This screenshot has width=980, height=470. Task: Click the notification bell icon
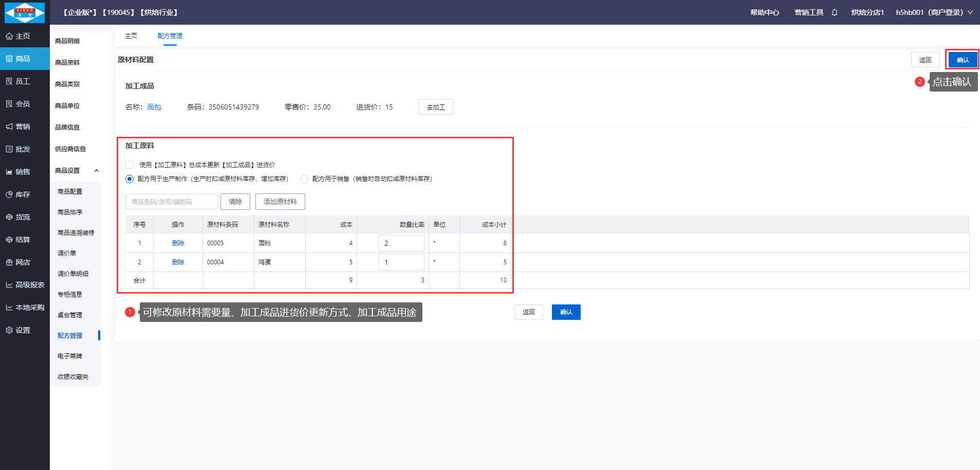(x=835, y=12)
